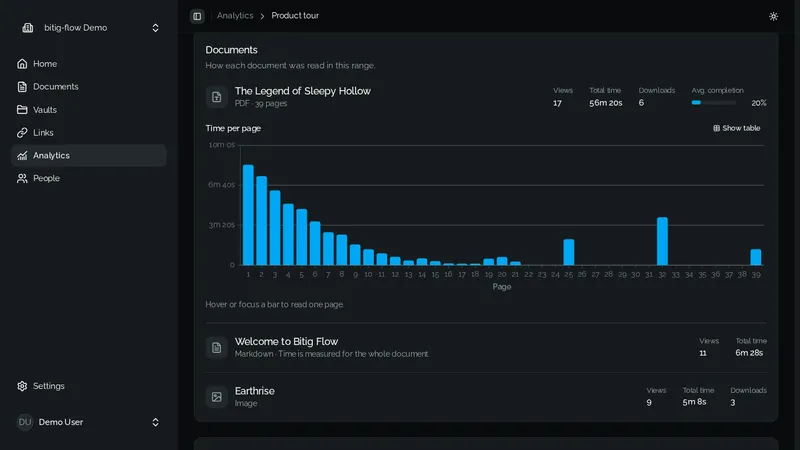Open Links in the sidebar
Image resolution: width=800 pixels, height=450 pixels.
point(88,133)
